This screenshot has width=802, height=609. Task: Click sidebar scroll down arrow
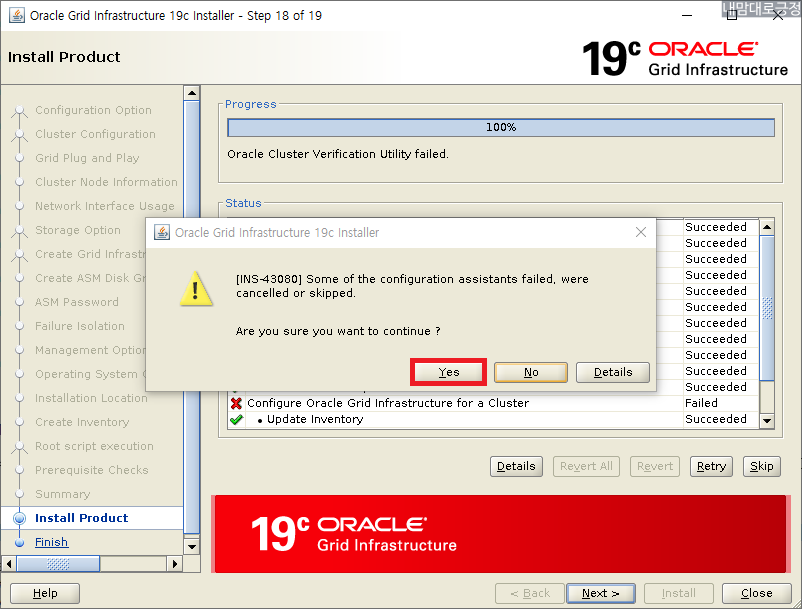(x=192, y=547)
